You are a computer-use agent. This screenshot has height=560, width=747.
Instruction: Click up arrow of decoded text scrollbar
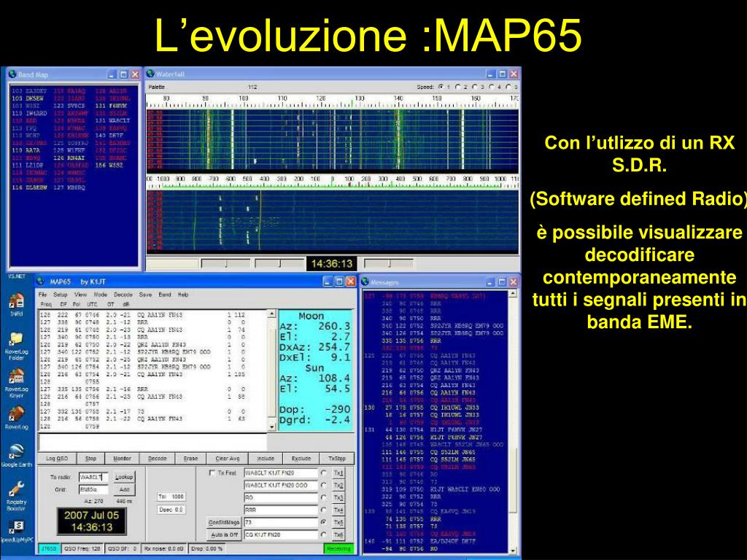coord(271,314)
